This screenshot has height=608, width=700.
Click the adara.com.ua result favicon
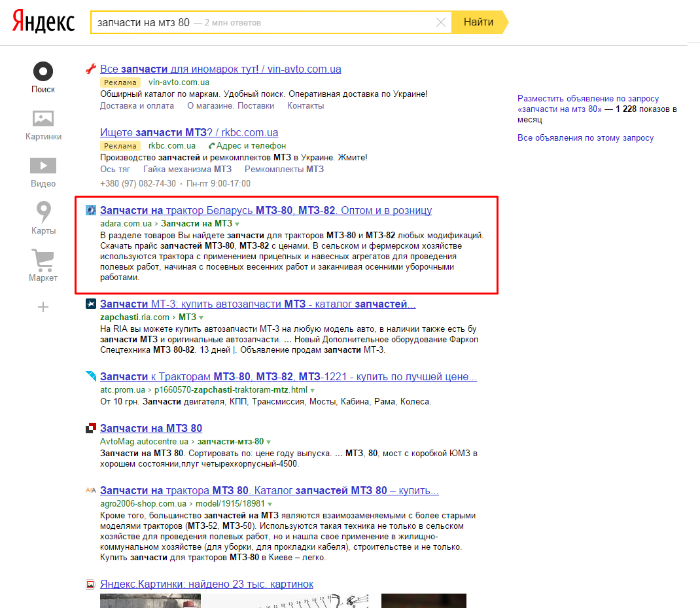pos(91,210)
